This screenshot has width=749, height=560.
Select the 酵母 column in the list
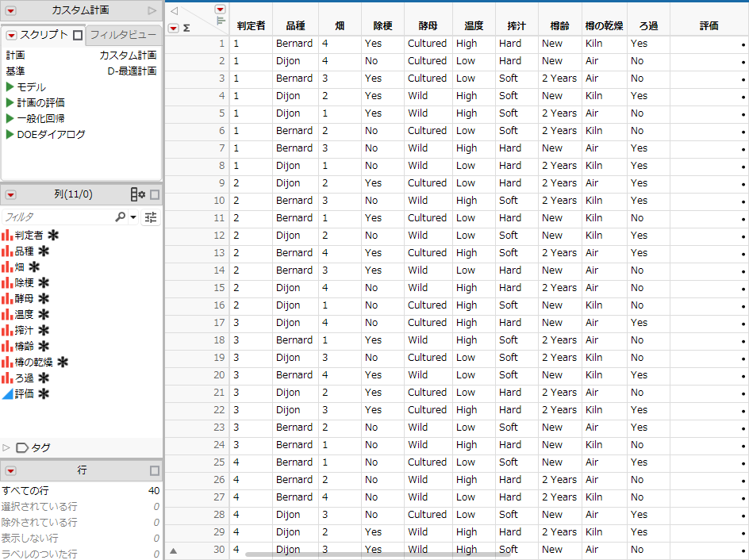(x=24, y=298)
